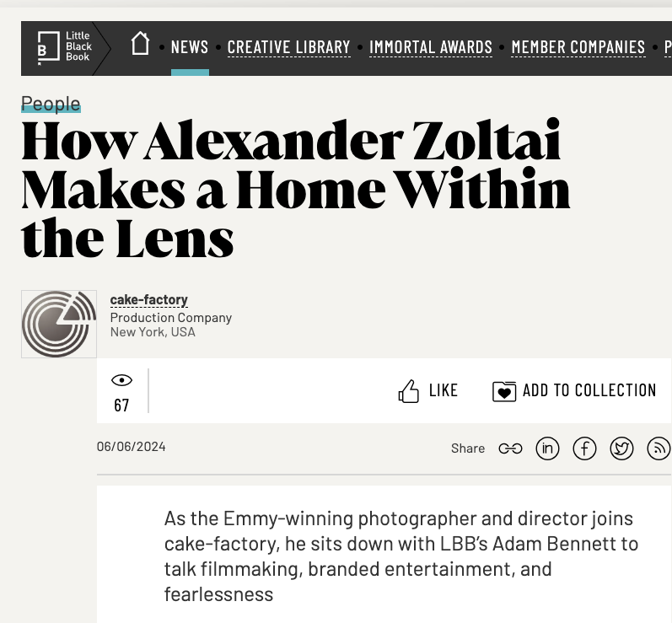Viewport: 672px width, 623px height.
Task: Share the article on Facebook
Action: point(584,448)
